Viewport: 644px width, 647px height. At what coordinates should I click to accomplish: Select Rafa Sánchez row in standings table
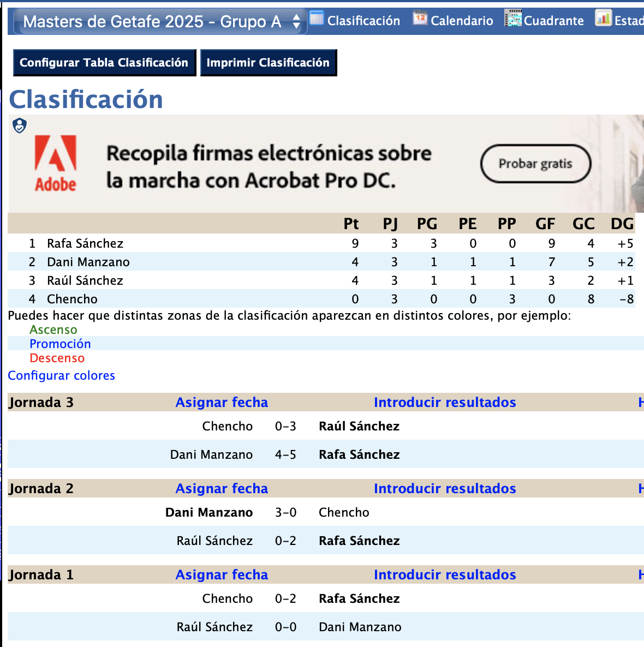coord(85,243)
